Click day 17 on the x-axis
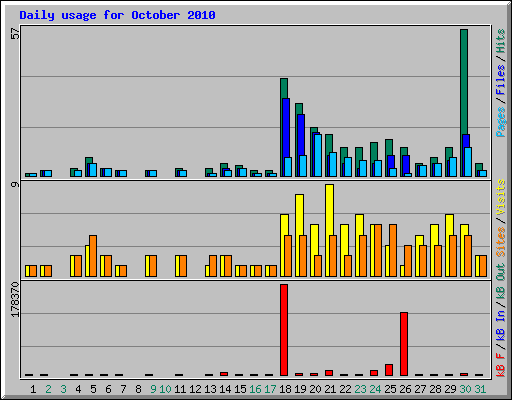 [270, 389]
